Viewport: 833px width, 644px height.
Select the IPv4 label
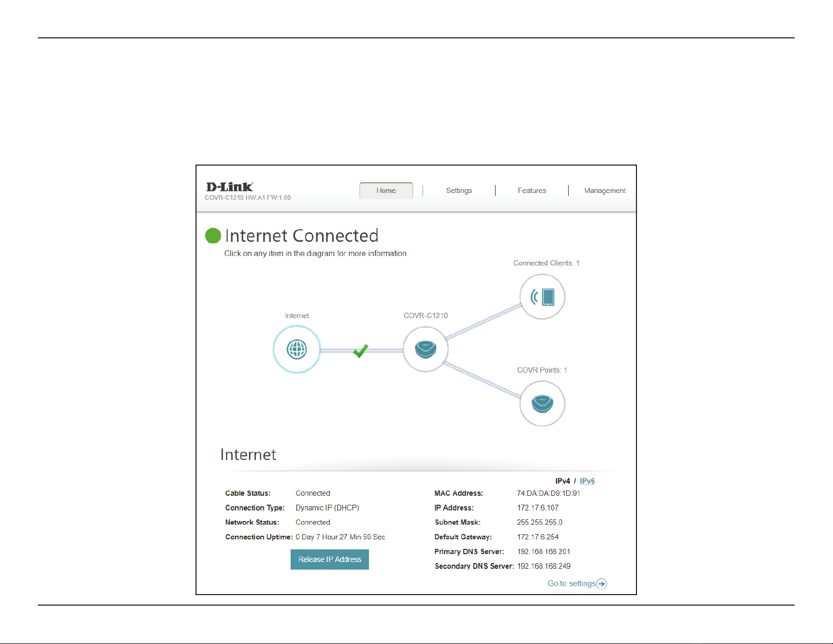(562, 481)
